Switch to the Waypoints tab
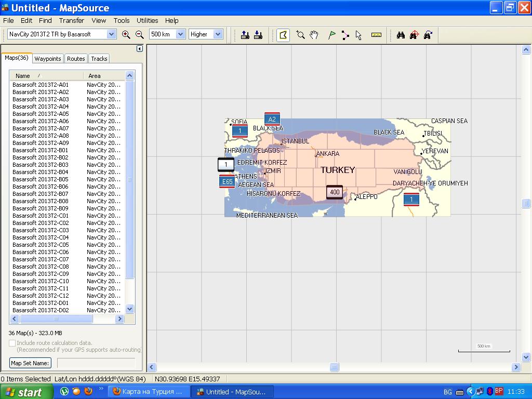This screenshot has width=532, height=399. pos(48,59)
